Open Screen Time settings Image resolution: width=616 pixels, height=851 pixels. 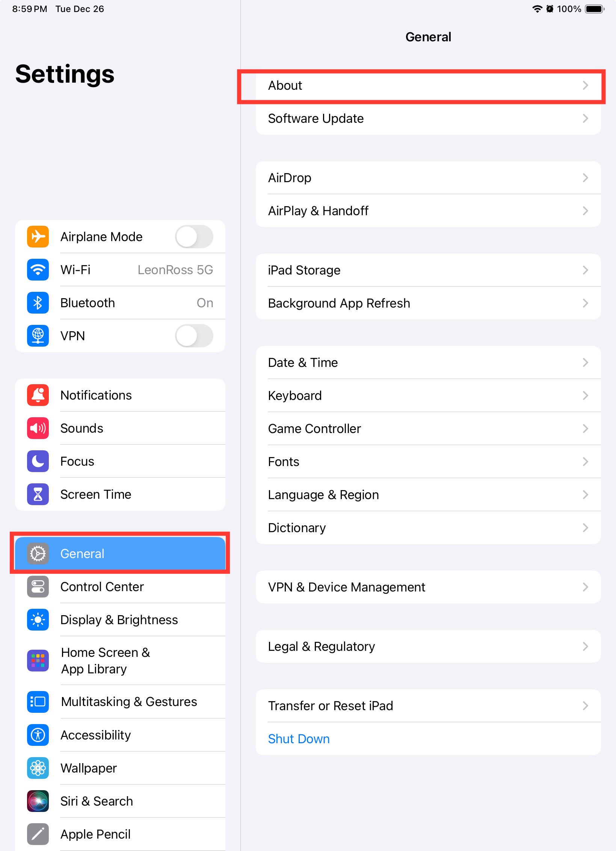coord(120,494)
